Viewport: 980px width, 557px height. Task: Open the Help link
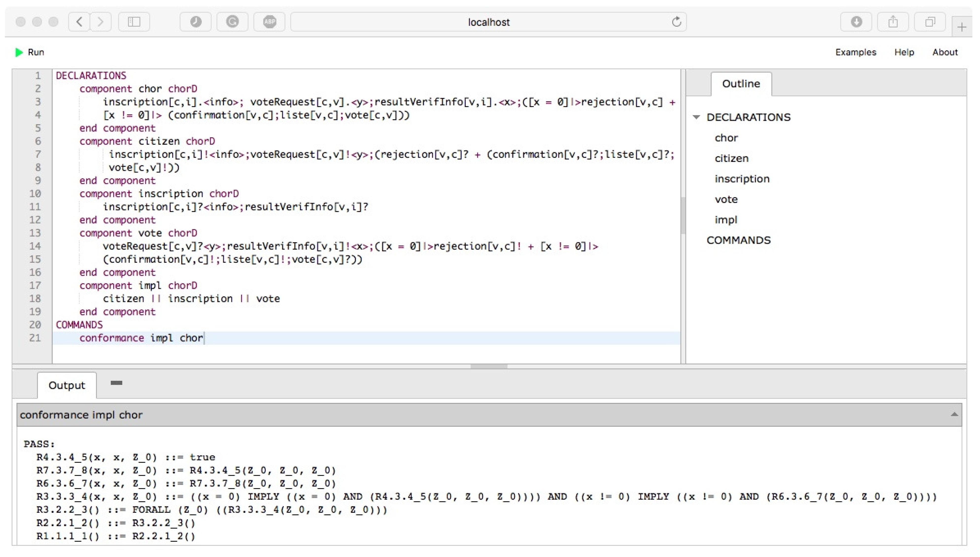point(904,52)
